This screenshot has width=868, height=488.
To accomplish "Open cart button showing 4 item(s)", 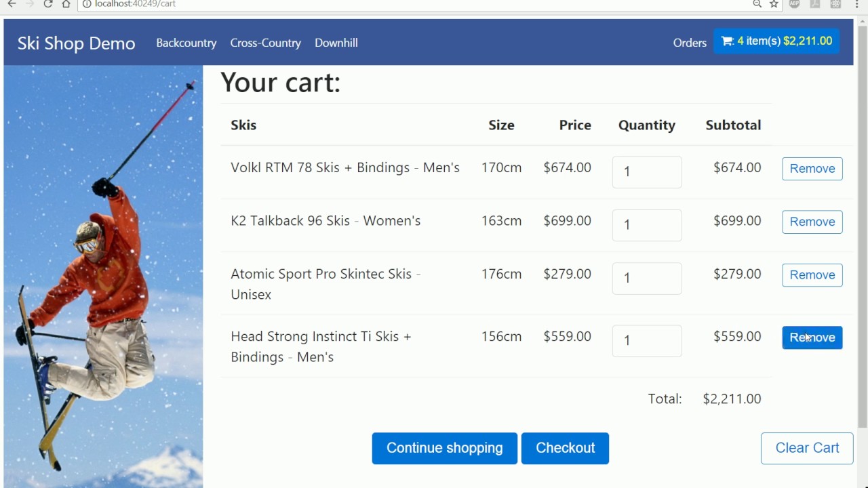I will coord(776,41).
